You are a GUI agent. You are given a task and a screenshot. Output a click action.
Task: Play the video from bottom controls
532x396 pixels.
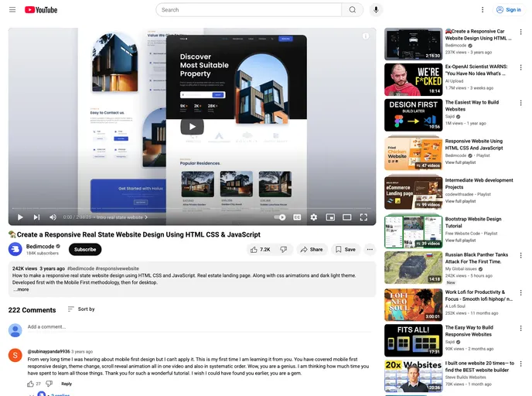(20, 217)
